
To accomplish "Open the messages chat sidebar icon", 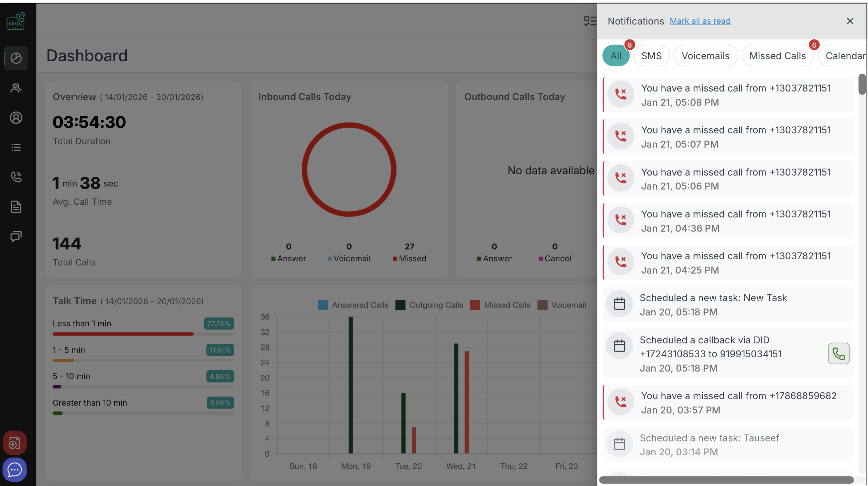I will (16, 236).
